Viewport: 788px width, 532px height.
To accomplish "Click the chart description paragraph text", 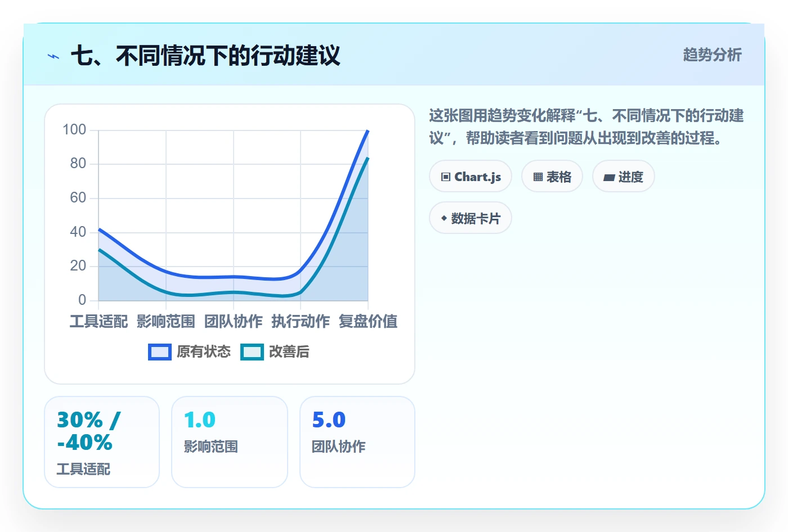I will [x=586, y=127].
